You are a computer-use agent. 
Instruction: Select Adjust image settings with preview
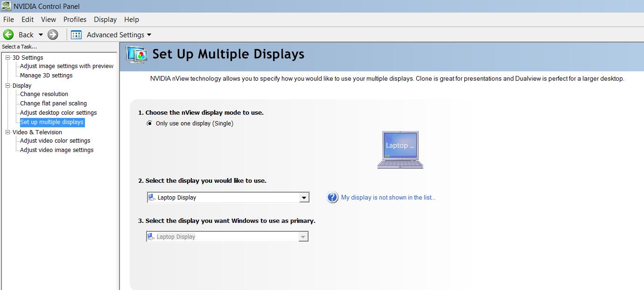pyautogui.click(x=67, y=66)
